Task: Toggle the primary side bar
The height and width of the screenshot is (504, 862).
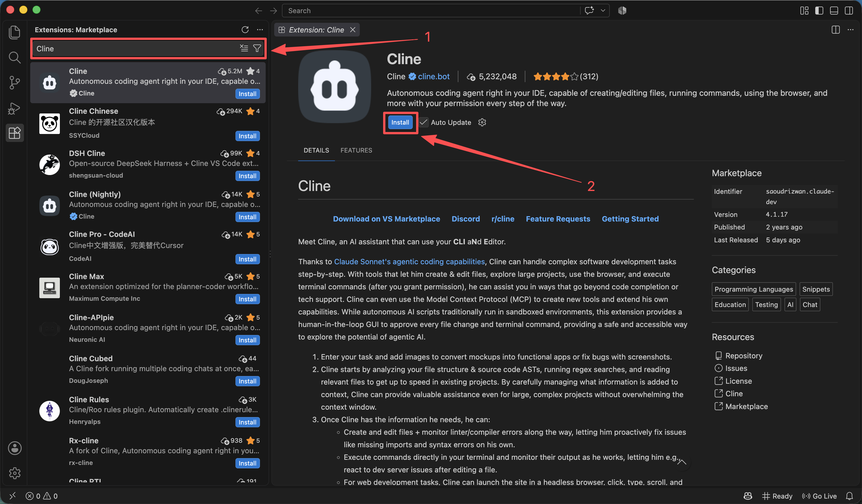Action: [819, 11]
